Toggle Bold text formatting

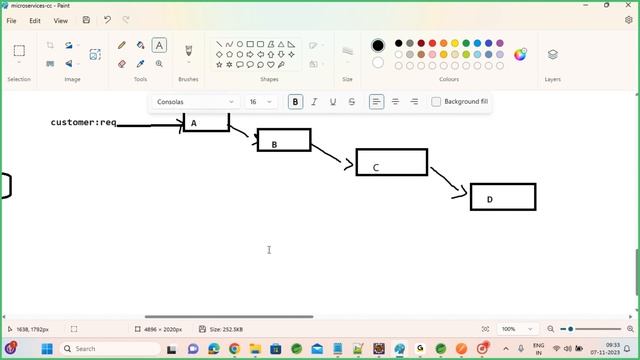295,102
